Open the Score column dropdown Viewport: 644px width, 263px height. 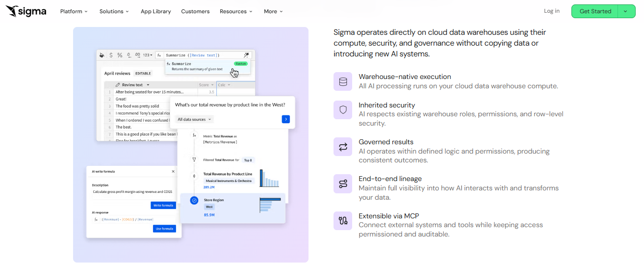click(x=212, y=85)
